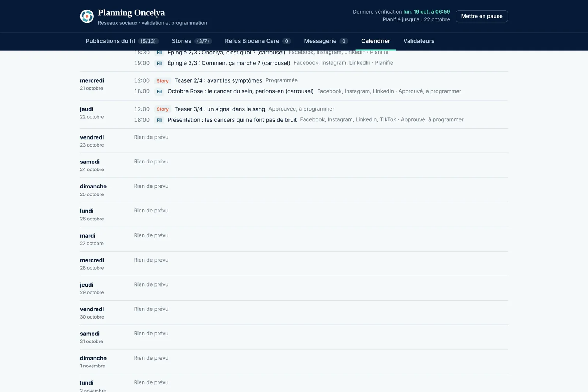
Task: Click the 12:00 time of Teaser 3/4
Action: coord(142,109)
